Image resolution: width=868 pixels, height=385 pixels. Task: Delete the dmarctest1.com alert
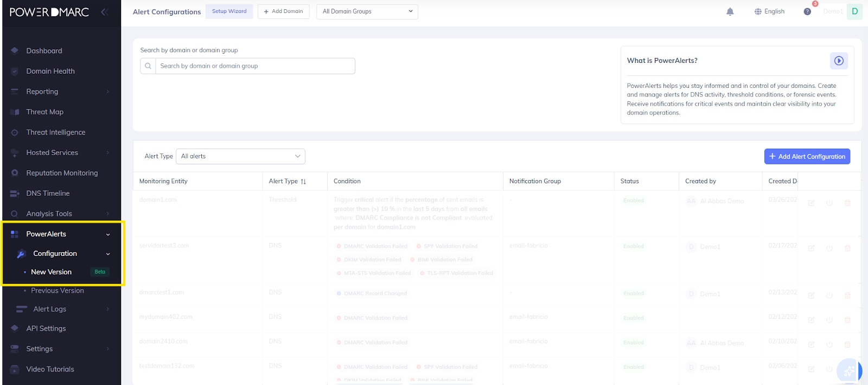pos(847,296)
